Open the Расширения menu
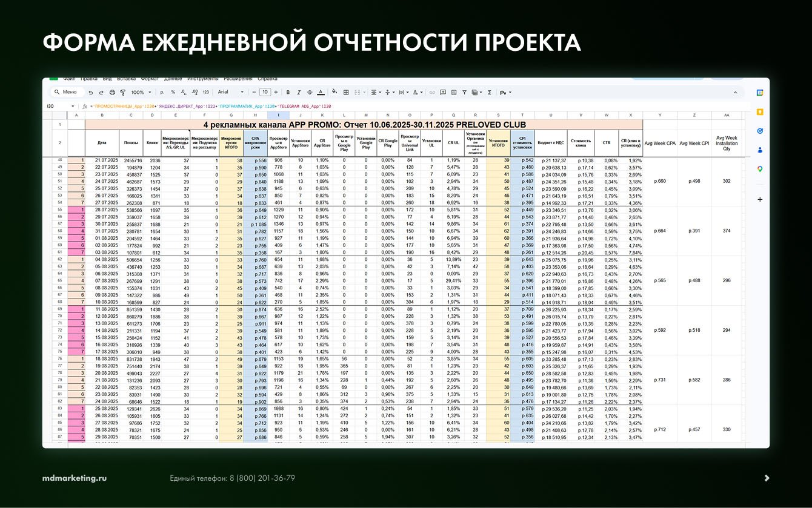812x508 pixels. pos(238,79)
